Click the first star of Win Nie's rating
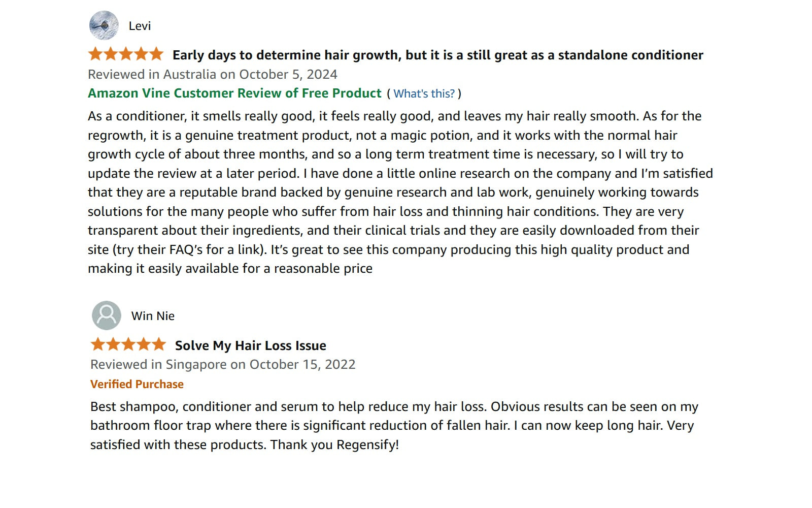812x508 pixels. [x=98, y=344]
